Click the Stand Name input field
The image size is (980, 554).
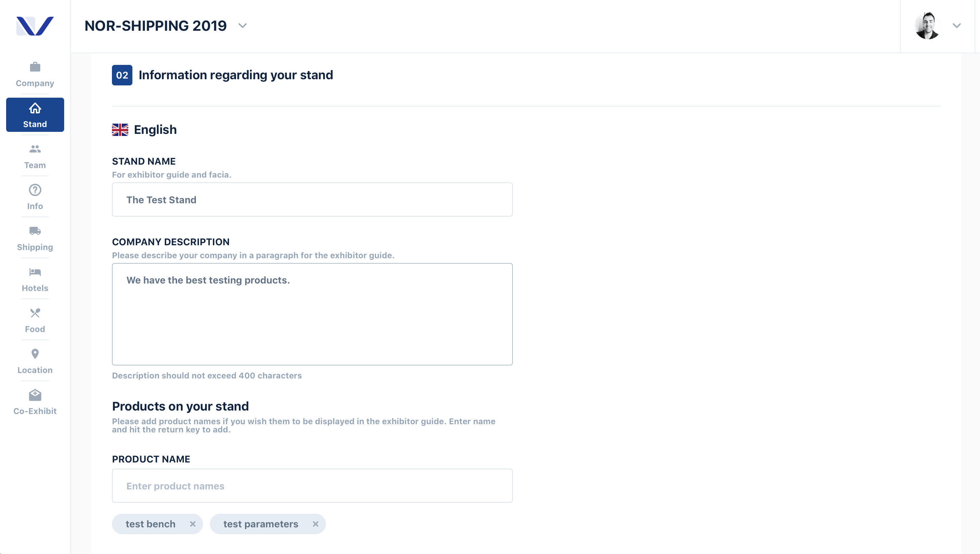coord(312,199)
